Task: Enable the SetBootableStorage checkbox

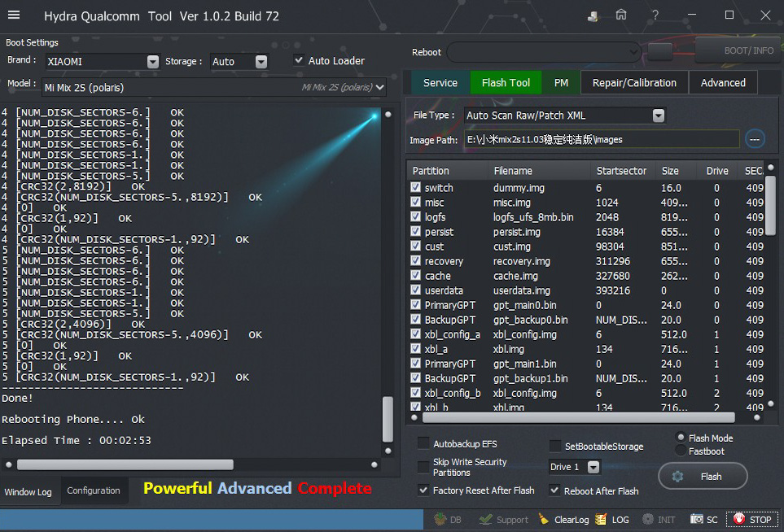Action: [555, 446]
